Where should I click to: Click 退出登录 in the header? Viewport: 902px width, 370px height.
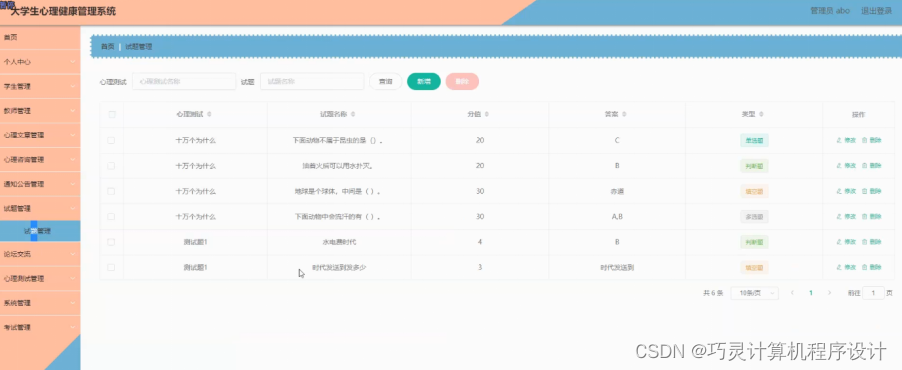point(876,10)
